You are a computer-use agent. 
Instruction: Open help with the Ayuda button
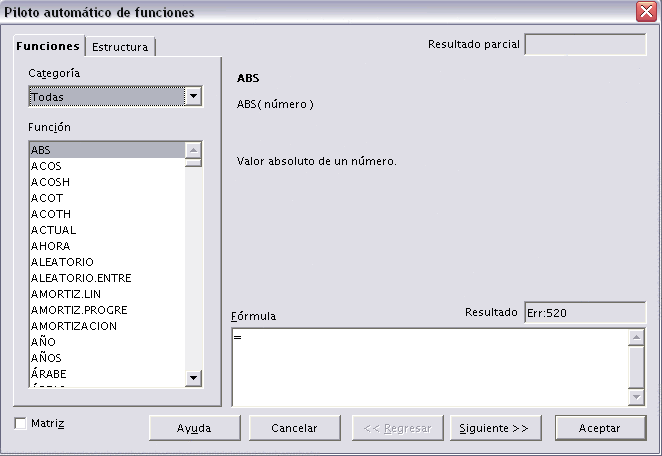pos(194,428)
